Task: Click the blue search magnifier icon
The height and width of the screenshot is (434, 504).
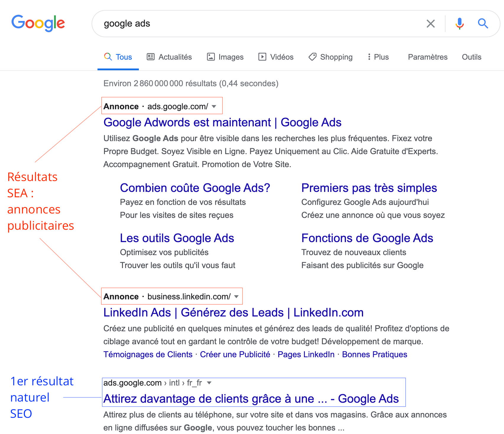Action: point(483,23)
